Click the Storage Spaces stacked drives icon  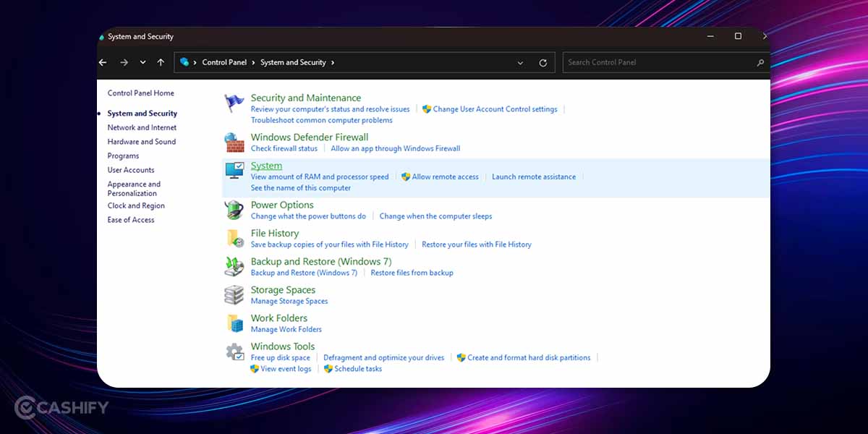click(x=234, y=294)
